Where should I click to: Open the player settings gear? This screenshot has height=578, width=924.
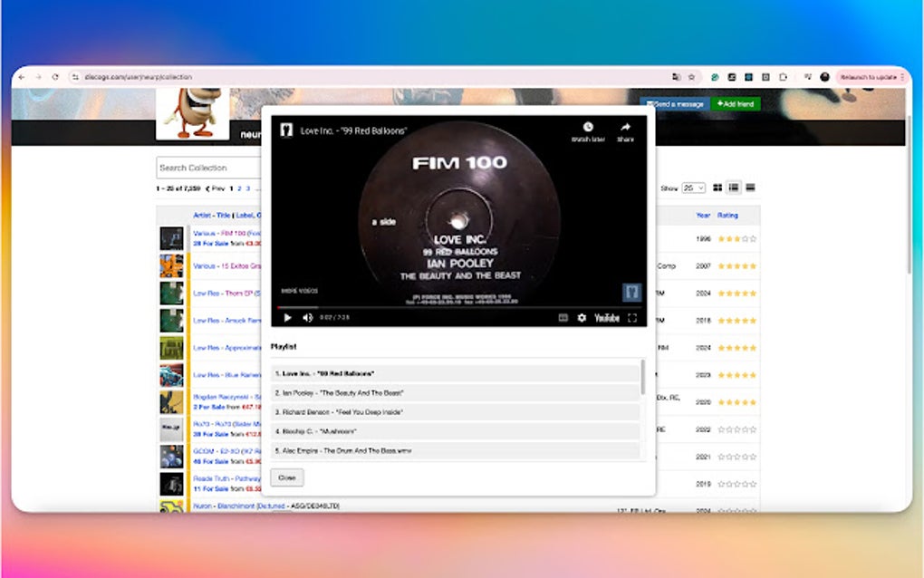(581, 319)
